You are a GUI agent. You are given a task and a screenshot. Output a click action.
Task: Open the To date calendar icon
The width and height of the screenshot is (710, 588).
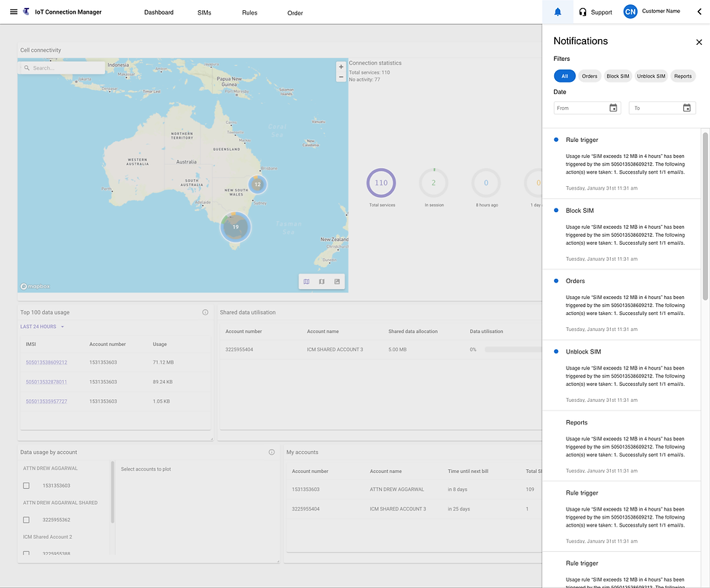[687, 108]
